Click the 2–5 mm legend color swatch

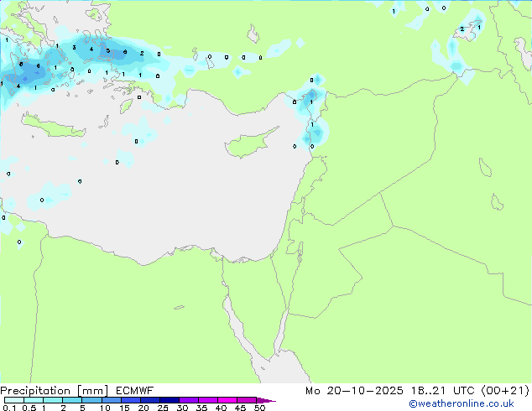[72, 400]
